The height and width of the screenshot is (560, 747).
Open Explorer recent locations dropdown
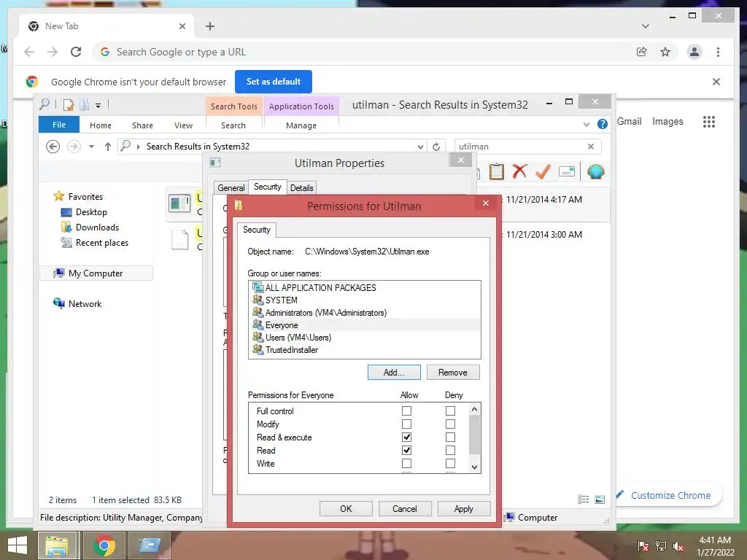click(91, 146)
